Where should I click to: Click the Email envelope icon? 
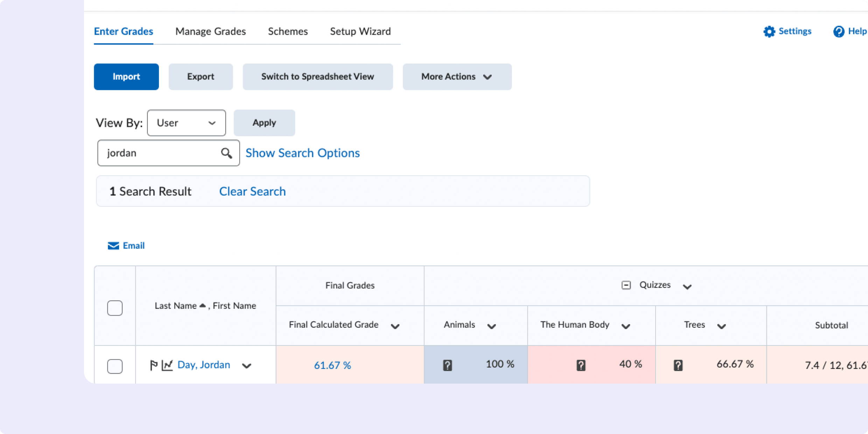point(113,245)
